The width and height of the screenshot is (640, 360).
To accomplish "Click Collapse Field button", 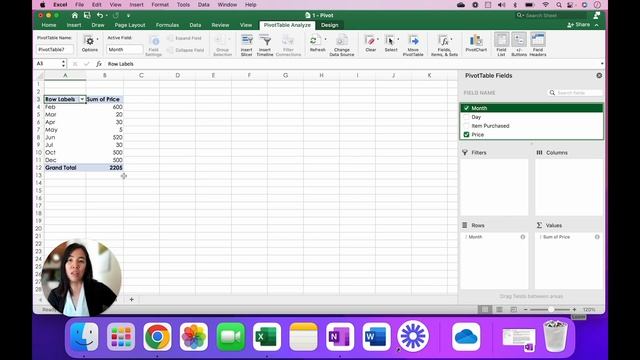I will (x=186, y=50).
